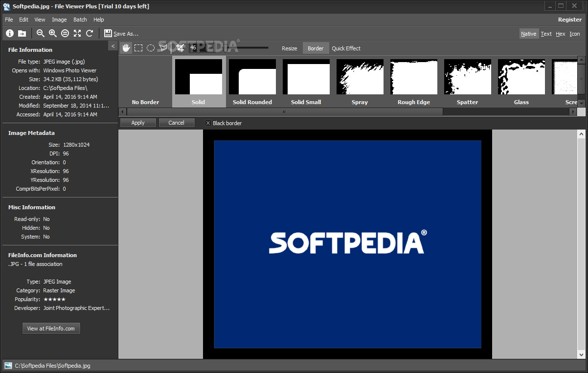
Task: Open the Batch menu
Action: tap(80, 20)
